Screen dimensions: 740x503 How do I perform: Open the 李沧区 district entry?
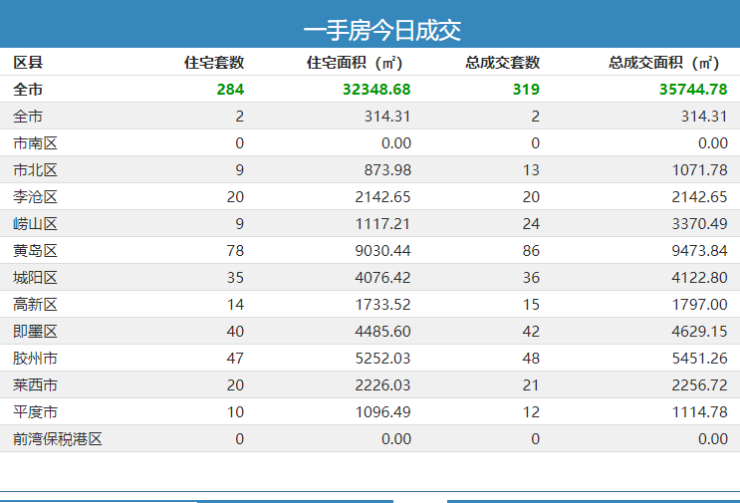(35, 197)
